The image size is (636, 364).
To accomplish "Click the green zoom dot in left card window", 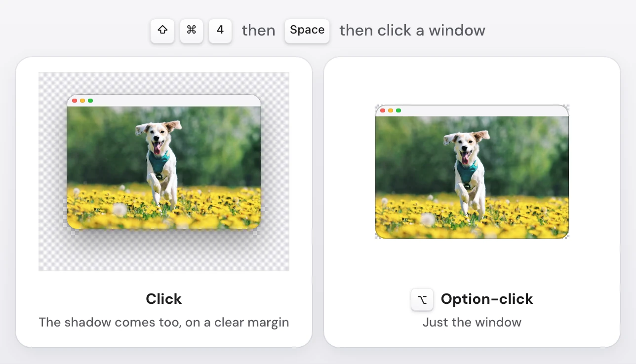I will pos(90,101).
